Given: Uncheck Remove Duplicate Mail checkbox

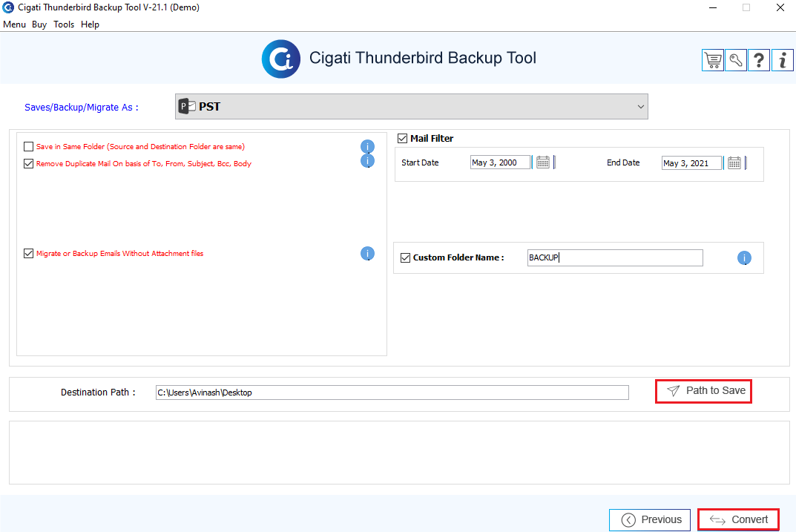Looking at the screenshot, I should 28,163.
